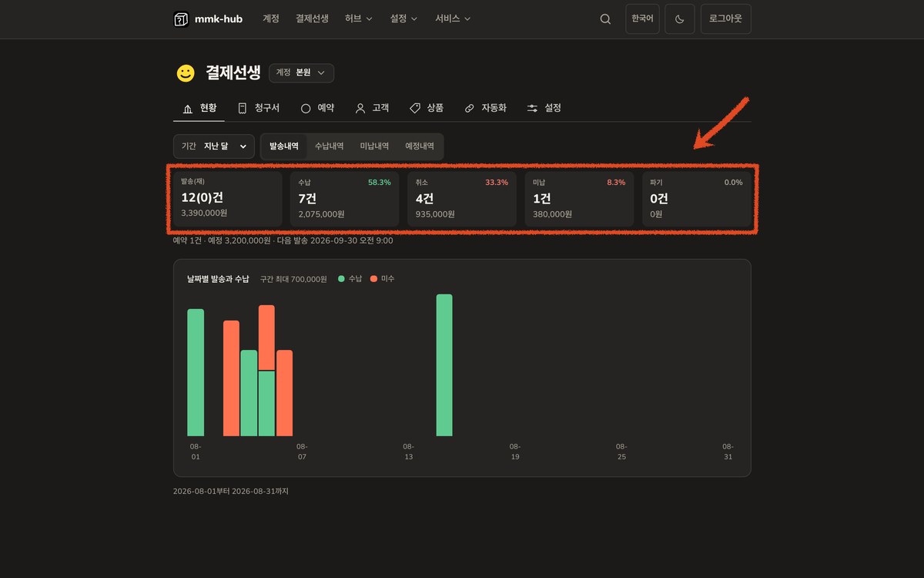Screen dimensions: 924x578
Task: Click the 취소 4건 summary card
Action: tap(462, 199)
